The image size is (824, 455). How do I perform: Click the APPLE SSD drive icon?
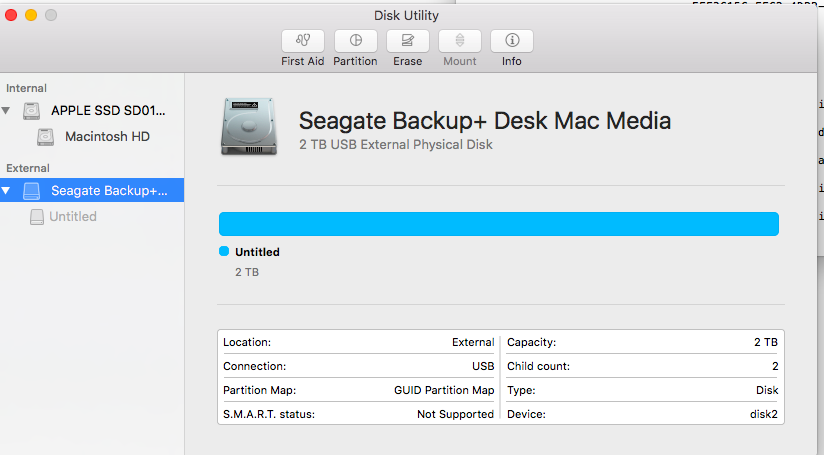(34, 111)
